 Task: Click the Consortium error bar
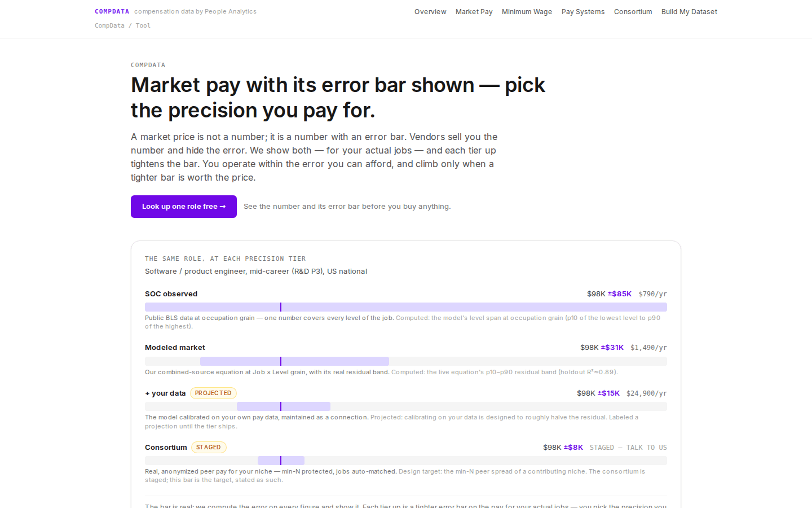406,461
